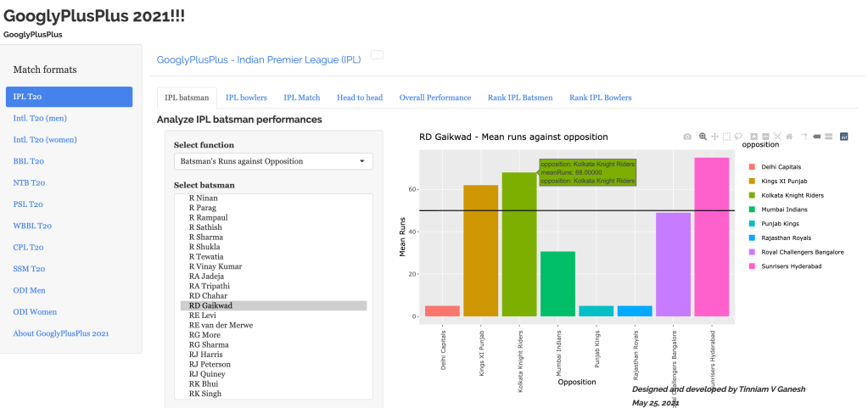Open the Select function dropdown
Screen dimensions: 868x408
point(272,161)
